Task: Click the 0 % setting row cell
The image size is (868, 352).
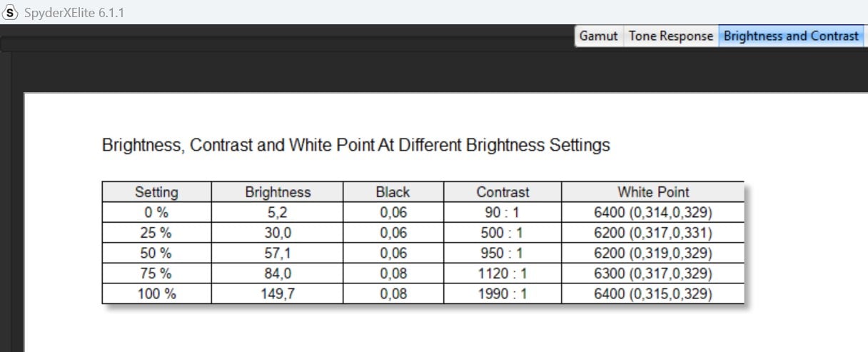Action: 157,212
